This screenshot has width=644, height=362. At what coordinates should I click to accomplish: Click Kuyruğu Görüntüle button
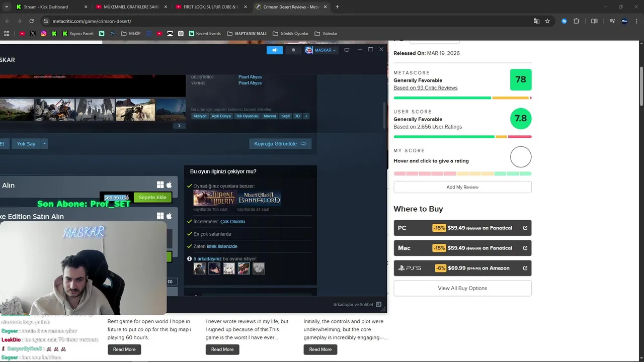click(280, 144)
